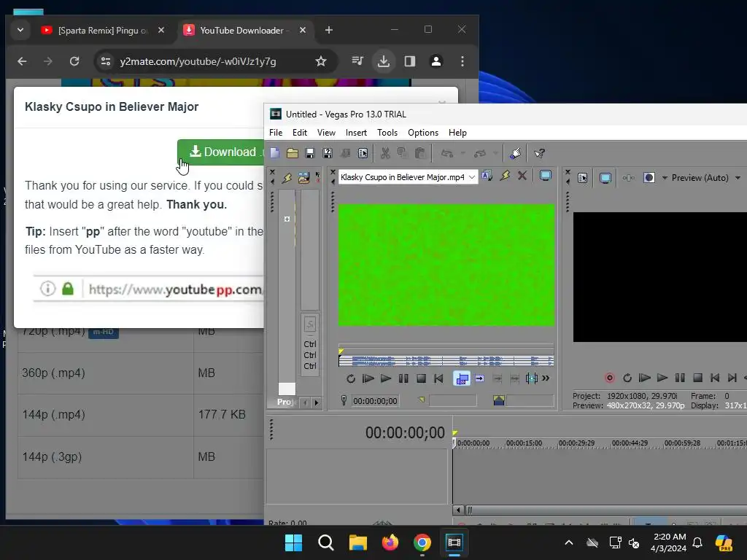
Task: Open the View menu in Vegas Pro
Action: (326, 133)
